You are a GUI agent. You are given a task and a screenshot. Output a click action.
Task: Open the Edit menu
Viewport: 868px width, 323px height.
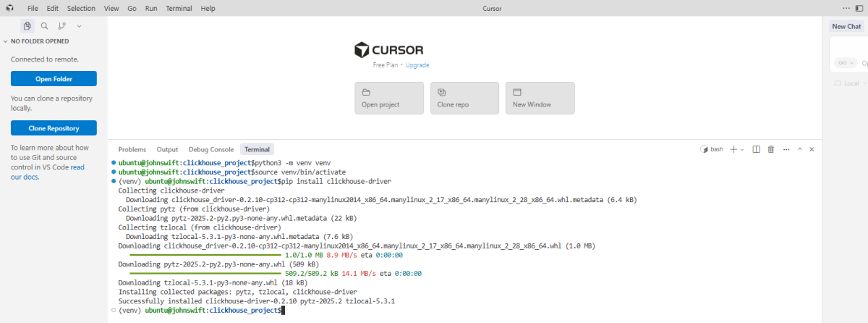coord(53,8)
